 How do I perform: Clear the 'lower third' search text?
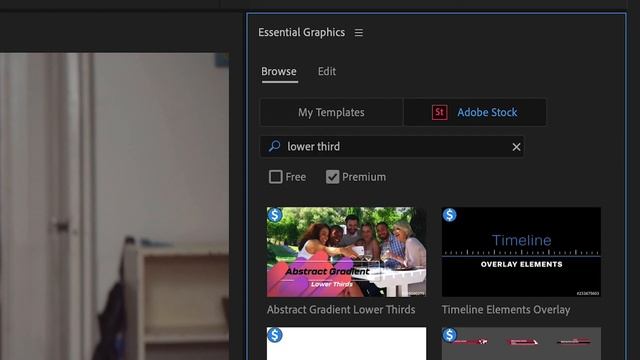coord(516,147)
